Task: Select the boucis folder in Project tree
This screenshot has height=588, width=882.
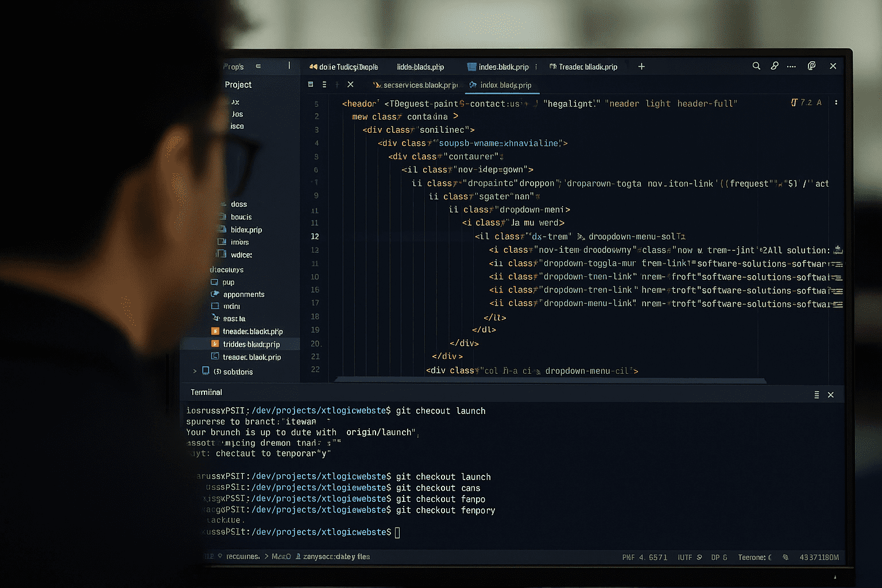Action: (x=241, y=216)
